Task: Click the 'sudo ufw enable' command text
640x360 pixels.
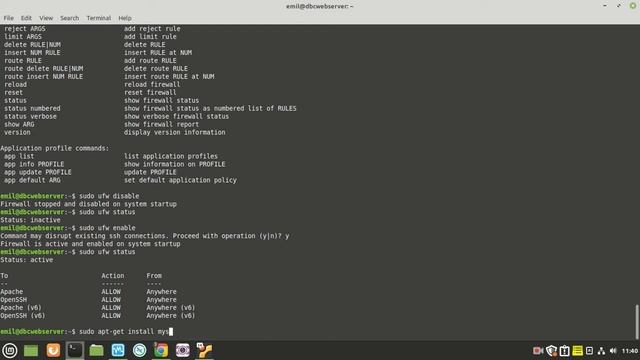Action: point(107,228)
